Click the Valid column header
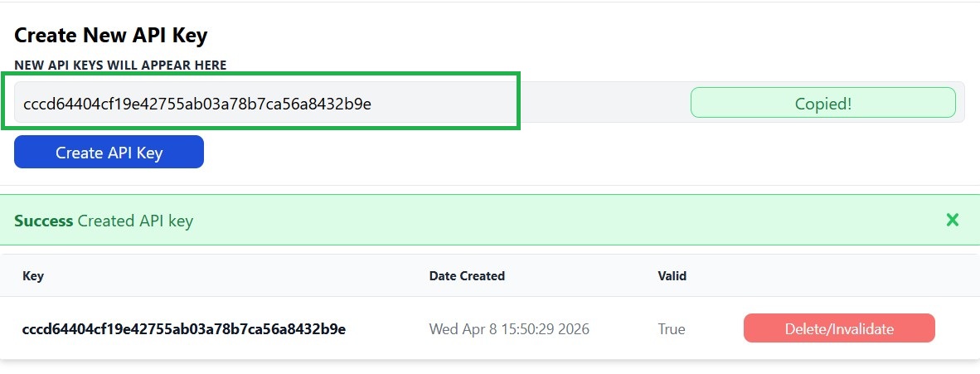The width and height of the screenshot is (980, 374). [672, 276]
